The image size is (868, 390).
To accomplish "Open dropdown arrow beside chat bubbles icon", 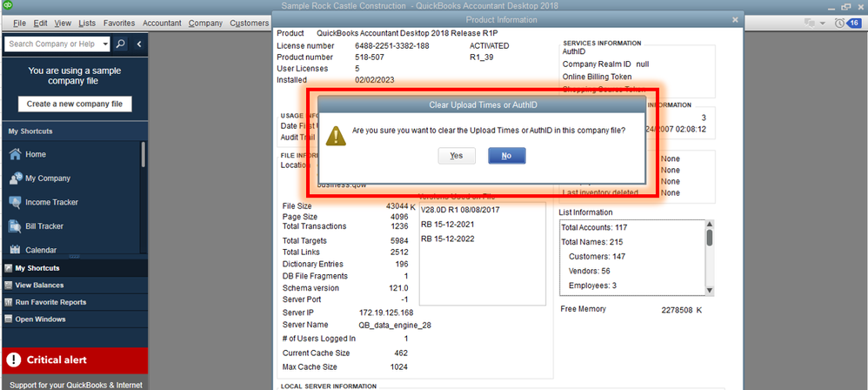I will click(822, 24).
